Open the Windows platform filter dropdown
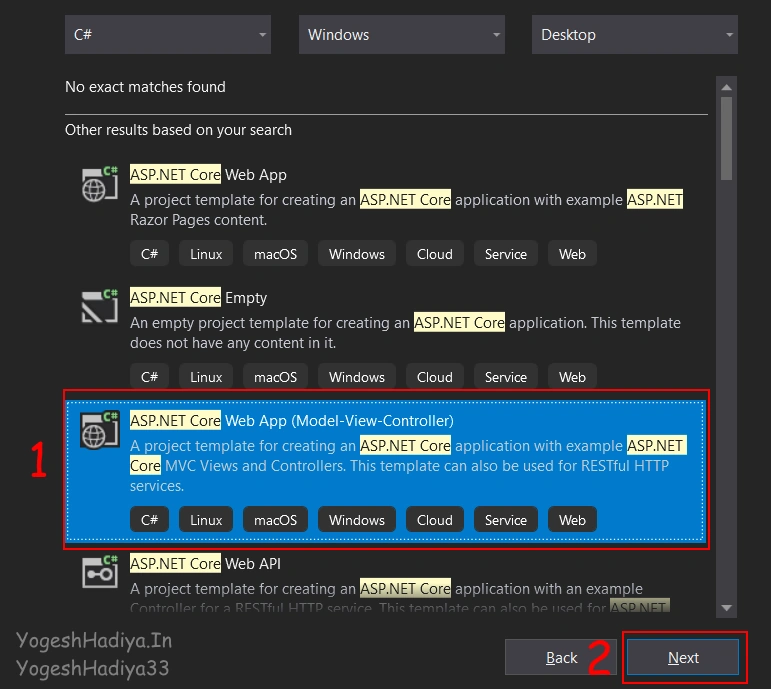Image resolution: width=771 pixels, height=689 pixels. [x=402, y=34]
